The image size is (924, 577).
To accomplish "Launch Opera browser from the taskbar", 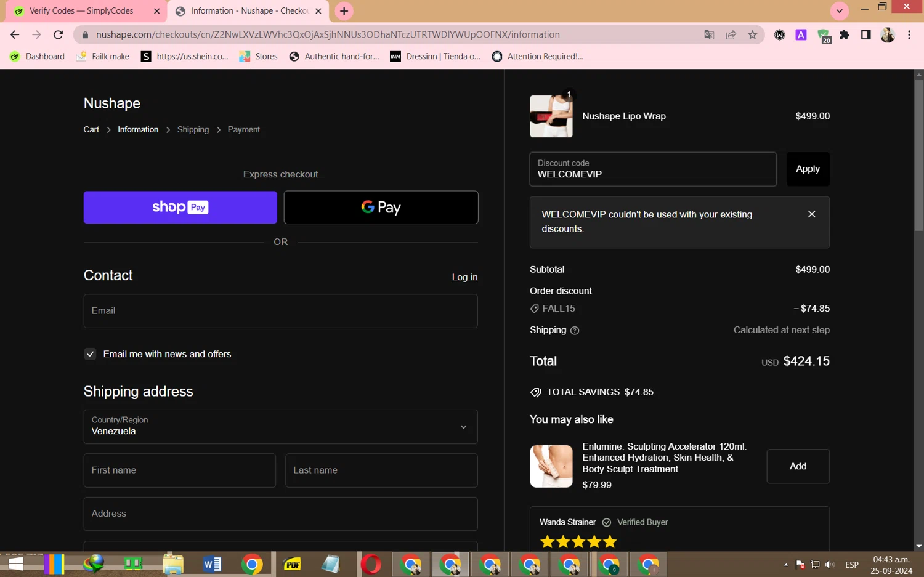I will tap(371, 564).
